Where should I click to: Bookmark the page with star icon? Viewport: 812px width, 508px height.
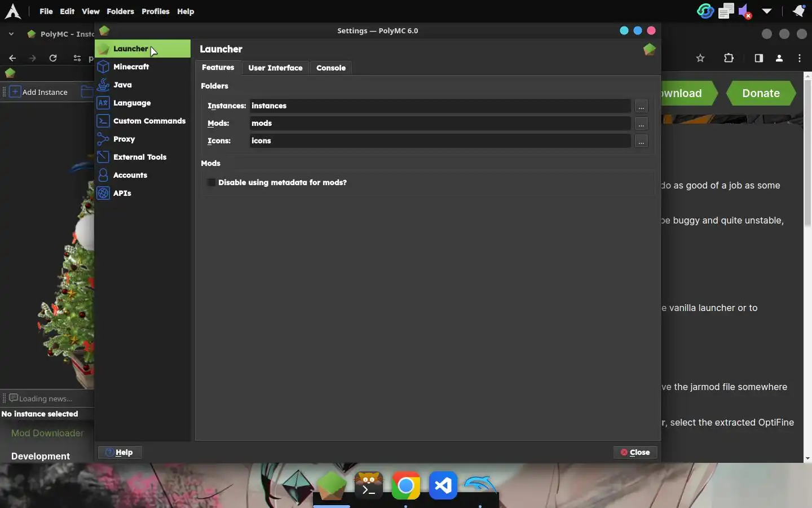[x=700, y=58]
